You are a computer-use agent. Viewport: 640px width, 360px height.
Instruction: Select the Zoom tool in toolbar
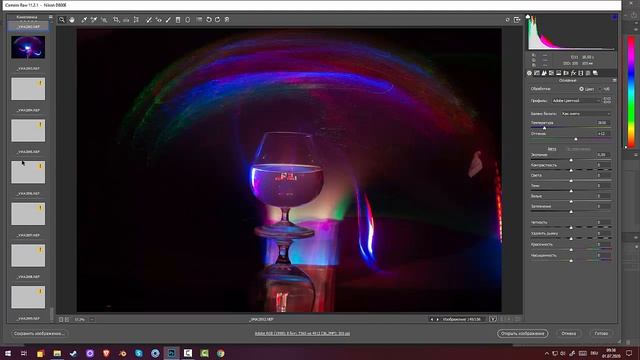(62, 20)
